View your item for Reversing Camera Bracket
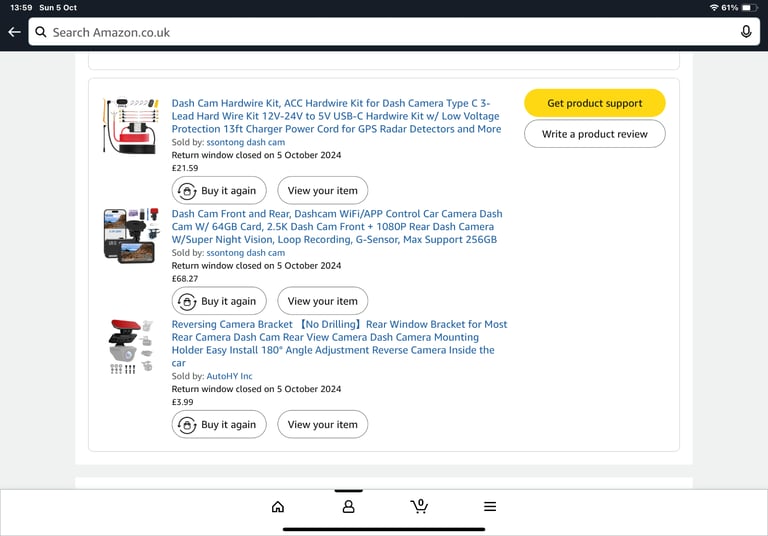 click(322, 425)
